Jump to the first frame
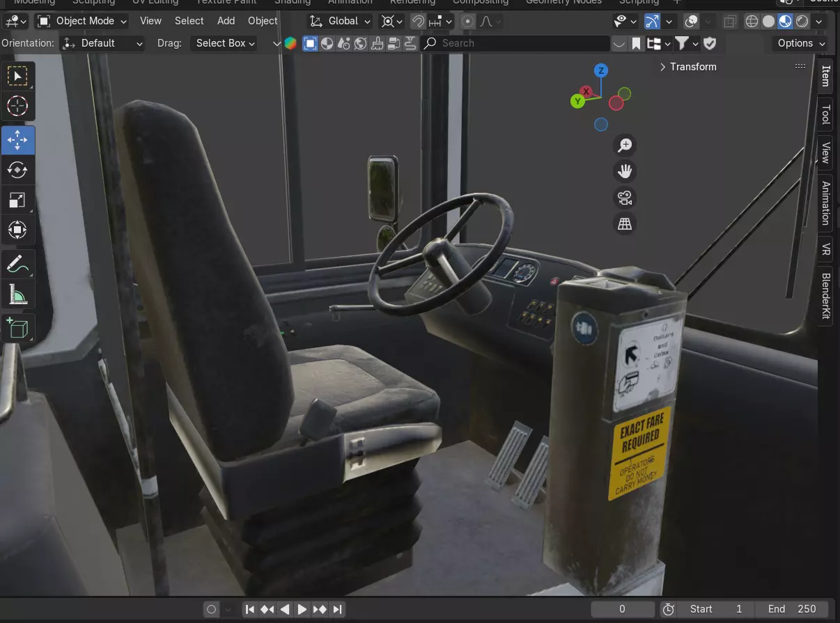Screen dimensions: 840x623 250,609
